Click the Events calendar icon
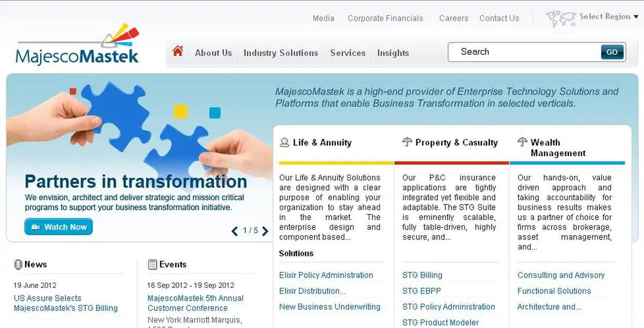Image resolution: width=644 pixels, height=328 pixels. [152, 264]
